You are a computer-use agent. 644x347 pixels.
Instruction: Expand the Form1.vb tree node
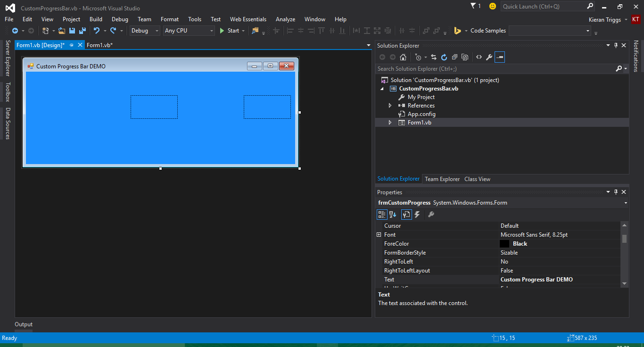pos(390,123)
